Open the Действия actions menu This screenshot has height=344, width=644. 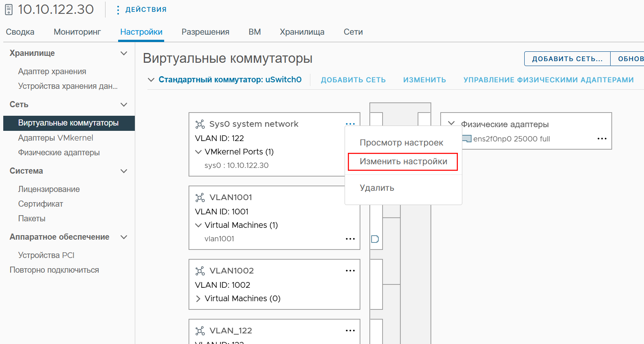pos(141,10)
